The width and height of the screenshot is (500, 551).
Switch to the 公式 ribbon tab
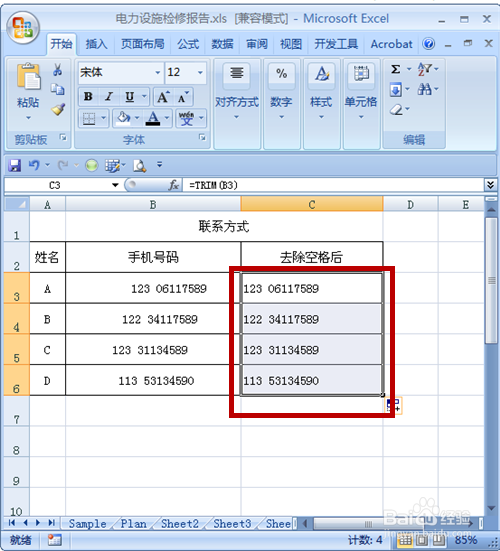click(x=188, y=44)
